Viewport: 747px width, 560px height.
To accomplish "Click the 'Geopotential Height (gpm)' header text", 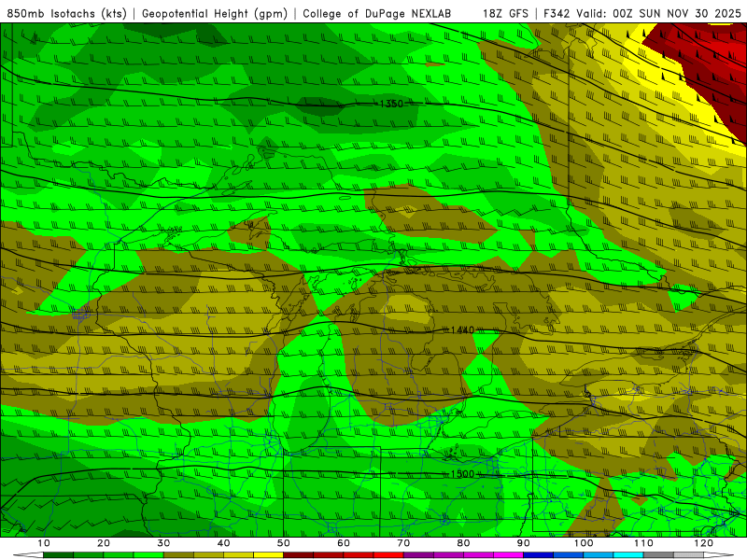I will (x=215, y=14).
